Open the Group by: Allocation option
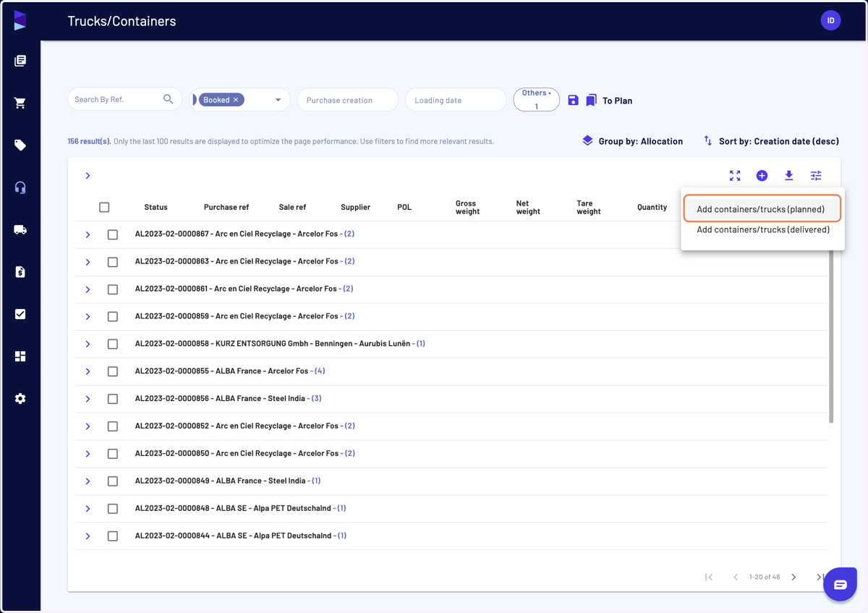Image resolution: width=868 pixels, height=613 pixels. click(632, 141)
